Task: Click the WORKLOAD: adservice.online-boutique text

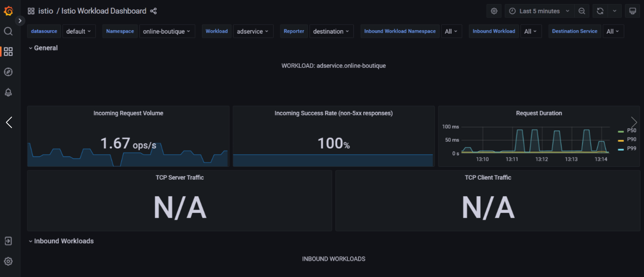Action: tap(334, 66)
